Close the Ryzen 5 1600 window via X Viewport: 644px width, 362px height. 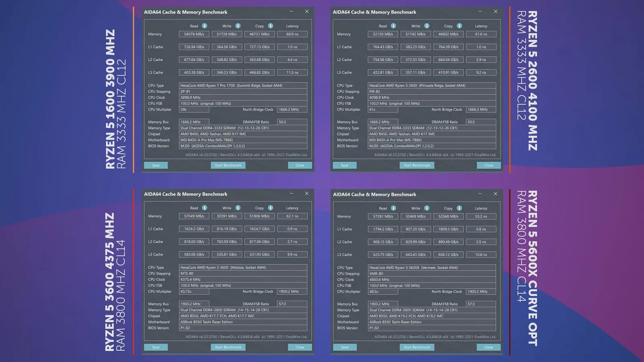(x=307, y=12)
